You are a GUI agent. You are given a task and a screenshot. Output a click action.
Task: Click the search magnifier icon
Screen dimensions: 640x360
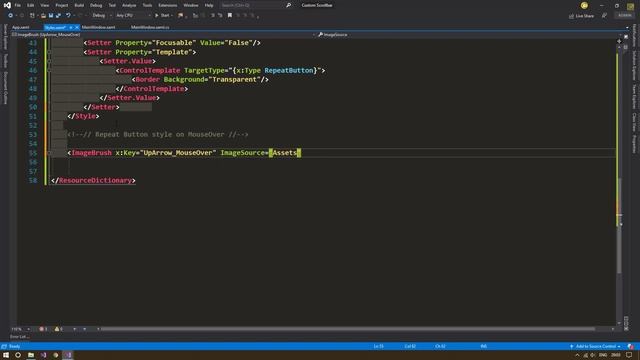289,5
